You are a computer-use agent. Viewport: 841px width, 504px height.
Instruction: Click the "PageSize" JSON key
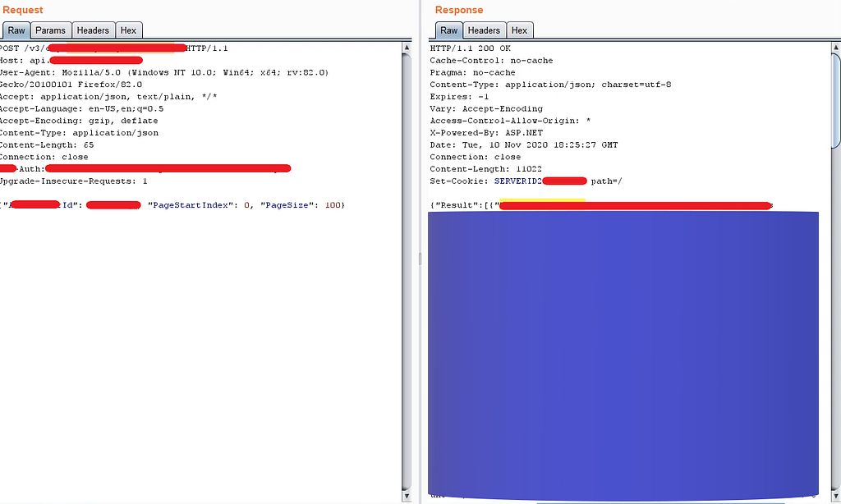pos(287,205)
